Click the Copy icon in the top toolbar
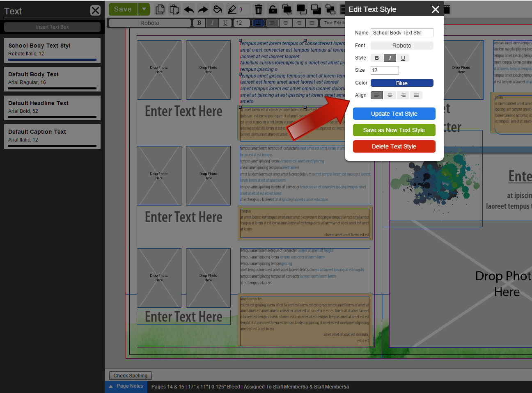Image resolution: width=532 pixels, height=393 pixels. [160, 9]
